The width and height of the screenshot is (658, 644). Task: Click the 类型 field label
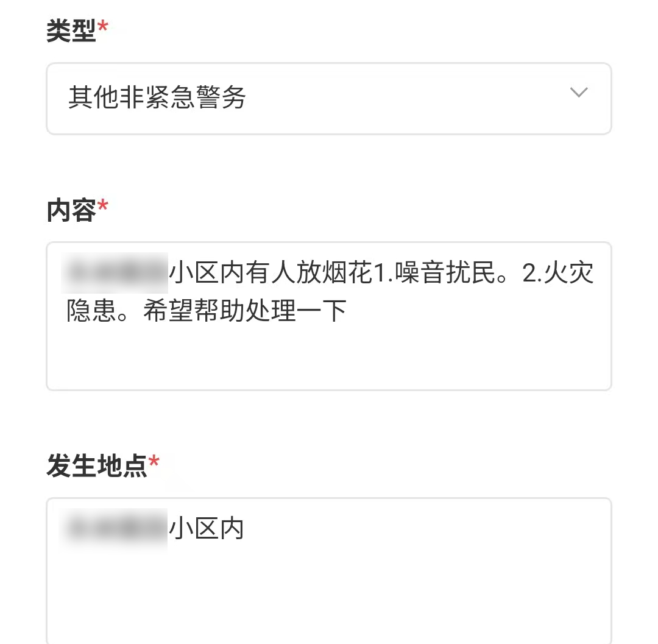click(x=71, y=30)
